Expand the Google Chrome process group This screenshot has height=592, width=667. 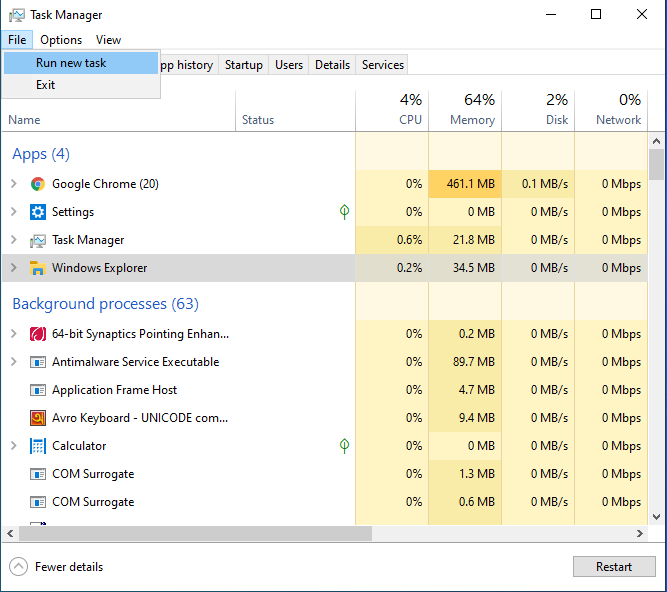point(13,184)
